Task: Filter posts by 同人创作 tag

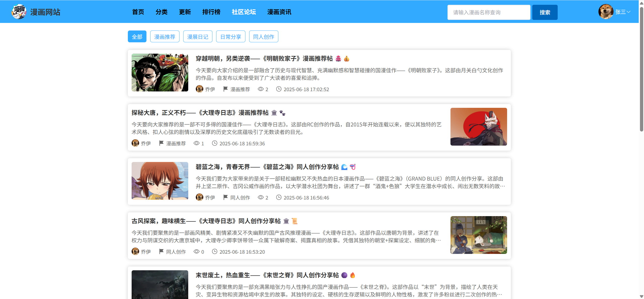Action: [x=263, y=37]
